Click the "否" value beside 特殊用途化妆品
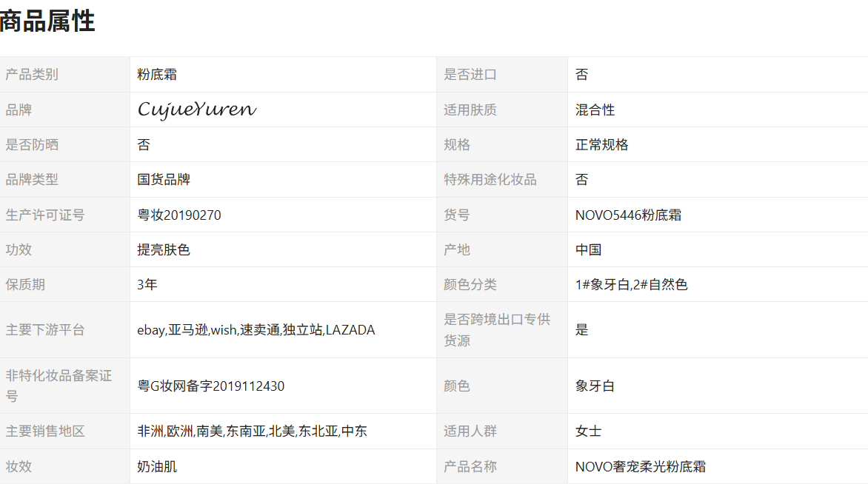 pos(582,180)
